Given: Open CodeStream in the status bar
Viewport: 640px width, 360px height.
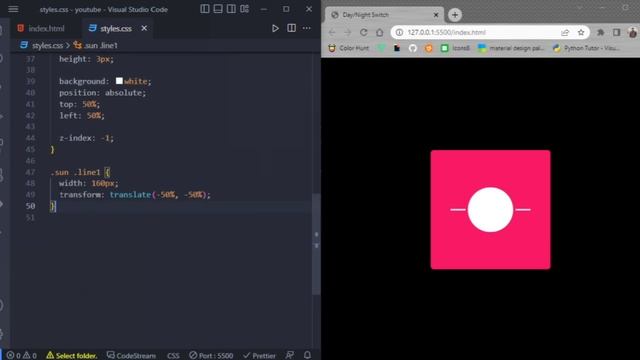Looking at the screenshot, I should click(131, 356).
